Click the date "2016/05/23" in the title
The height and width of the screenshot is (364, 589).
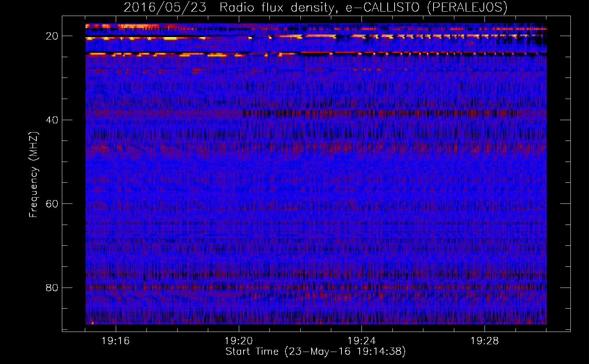coord(165,8)
